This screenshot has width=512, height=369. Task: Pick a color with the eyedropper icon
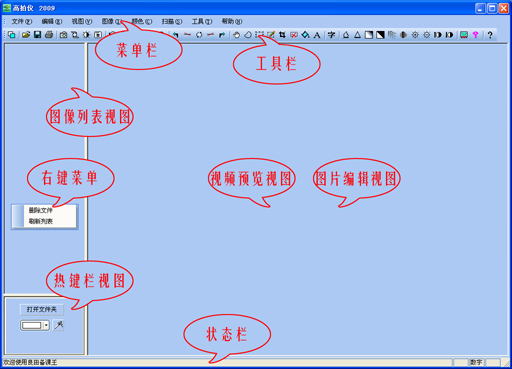[59, 325]
